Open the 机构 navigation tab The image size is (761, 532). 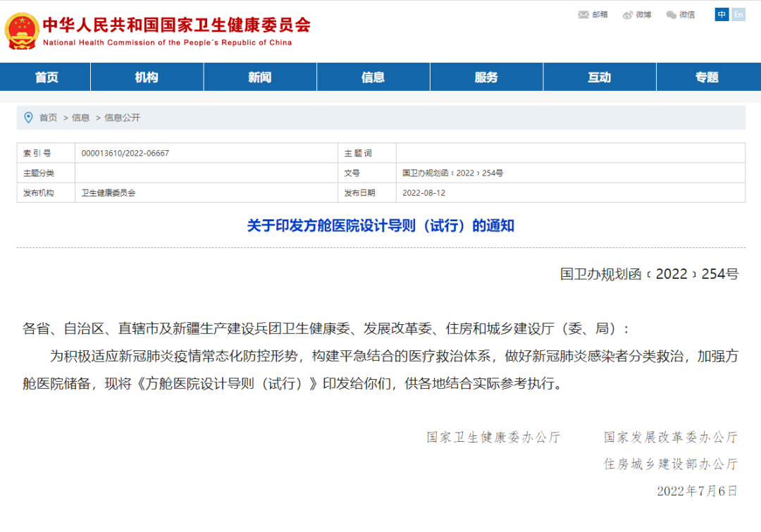147,77
